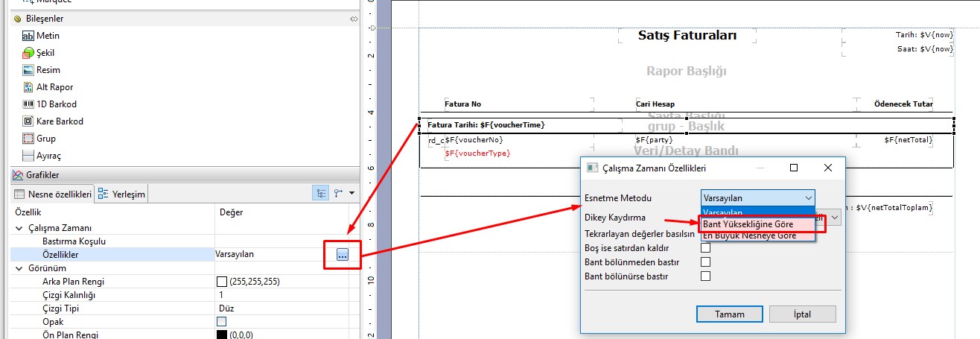Choose the Resim image component
Image resolution: width=980 pixels, height=339 pixels.
tap(48, 70)
